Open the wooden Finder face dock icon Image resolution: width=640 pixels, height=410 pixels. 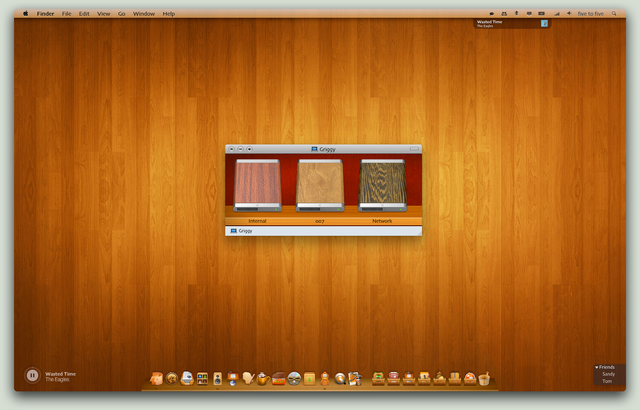(156, 378)
